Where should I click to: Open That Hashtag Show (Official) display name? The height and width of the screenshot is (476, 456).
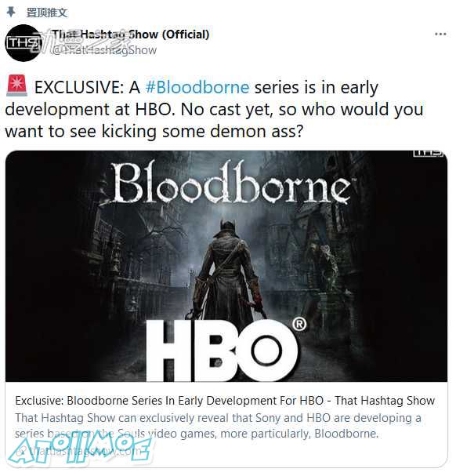[131, 35]
